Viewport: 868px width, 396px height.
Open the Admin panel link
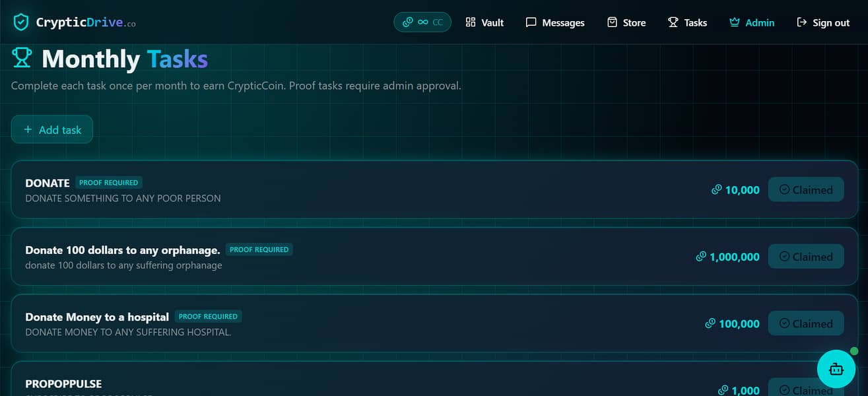752,22
